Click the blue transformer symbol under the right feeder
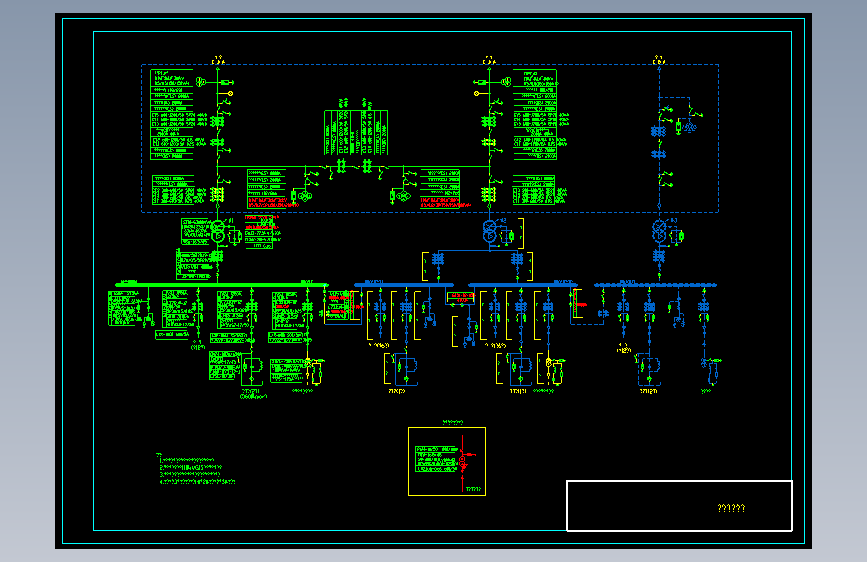Viewport: 867px width, 562px height. tap(659, 231)
